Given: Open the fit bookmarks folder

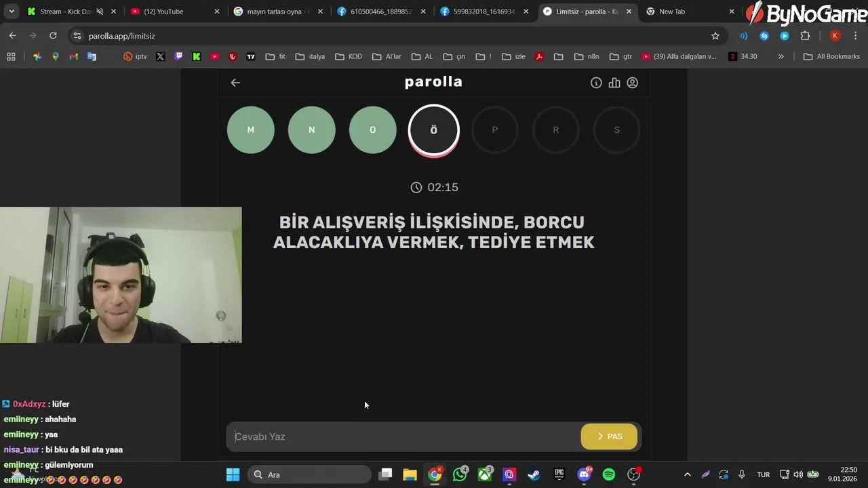Looking at the screenshot, I should pyautogui.click(x=275, y=57).
